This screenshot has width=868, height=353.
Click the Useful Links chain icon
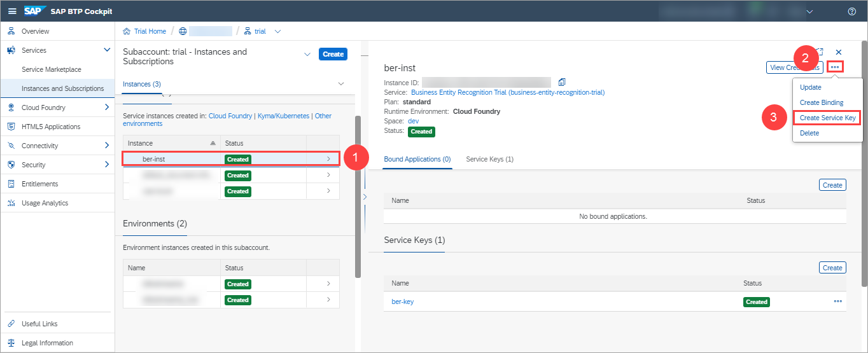(x=11, y=324)
